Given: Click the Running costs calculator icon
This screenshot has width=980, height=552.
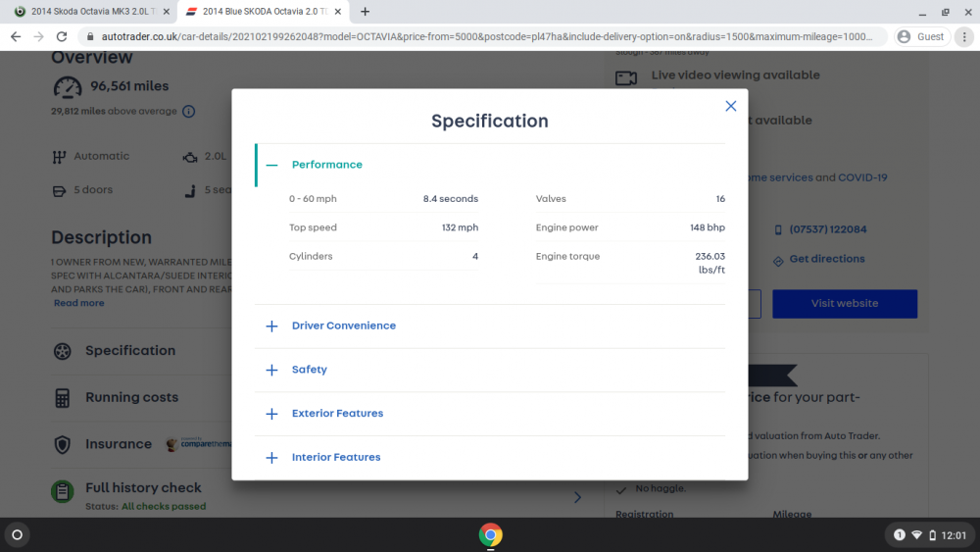Looking at the screenshot, I should pyautogui.click(x=62, y=398).
